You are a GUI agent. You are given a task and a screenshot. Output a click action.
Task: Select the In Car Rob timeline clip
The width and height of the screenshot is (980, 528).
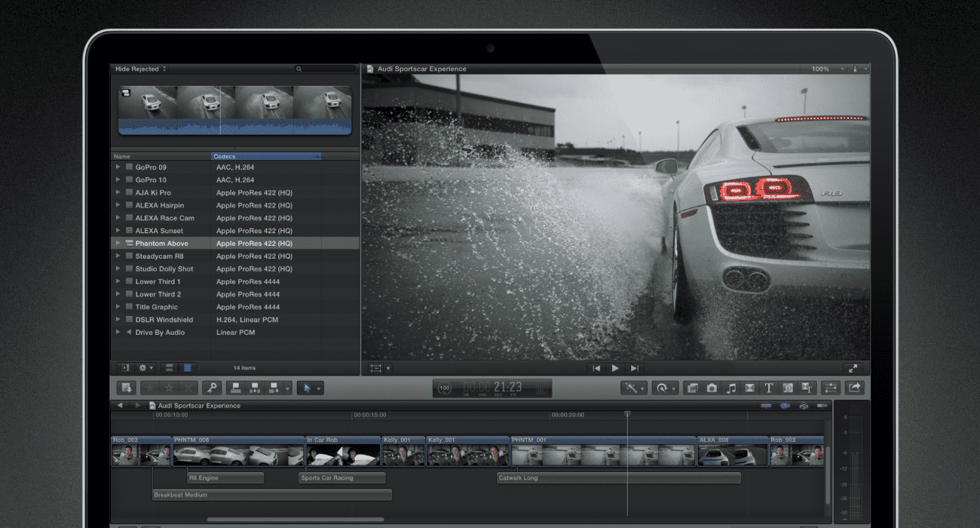point(342,451)
